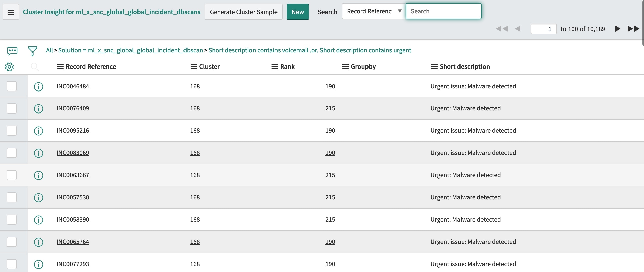This screenshot has height=272, width=644.
Task: Check the row checkbox for INC0046484
Action: [11, 86]
